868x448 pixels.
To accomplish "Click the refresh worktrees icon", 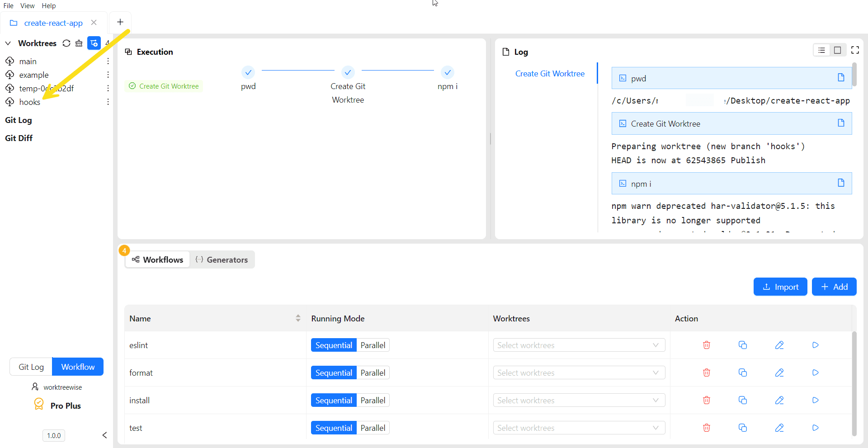I will [66, 43].
